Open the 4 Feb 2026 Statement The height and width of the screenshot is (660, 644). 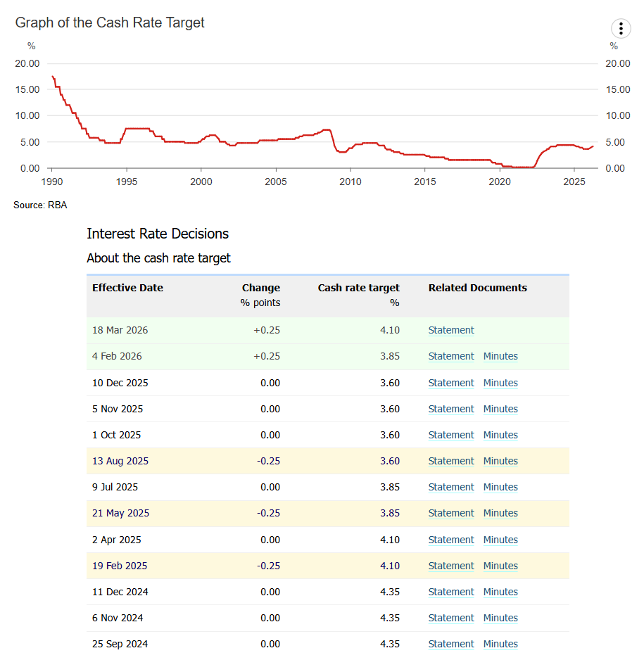tap(451, 356)
